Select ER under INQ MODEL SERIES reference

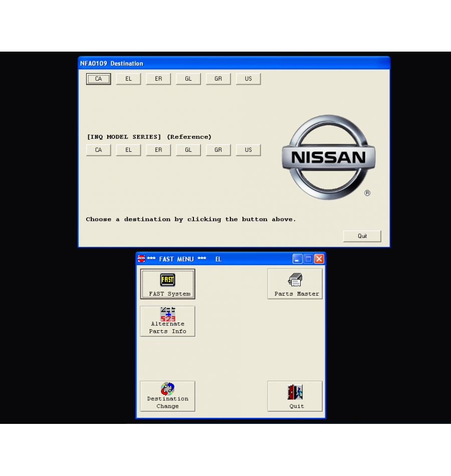click(158, 150)
